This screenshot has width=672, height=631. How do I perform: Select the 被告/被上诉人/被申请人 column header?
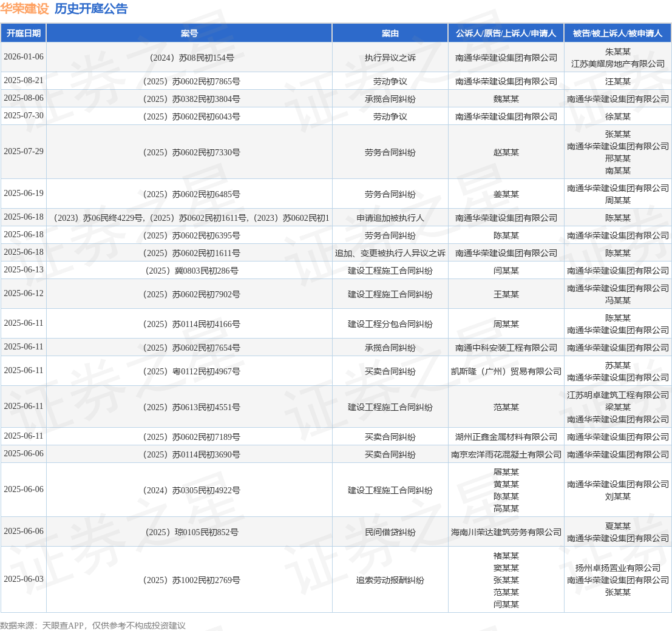coord(617,33)
